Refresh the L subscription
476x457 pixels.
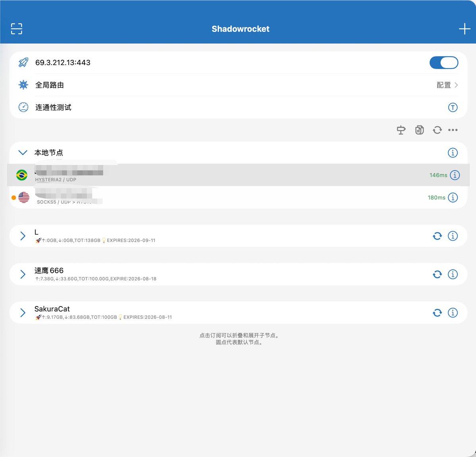(x=437, y=236)
